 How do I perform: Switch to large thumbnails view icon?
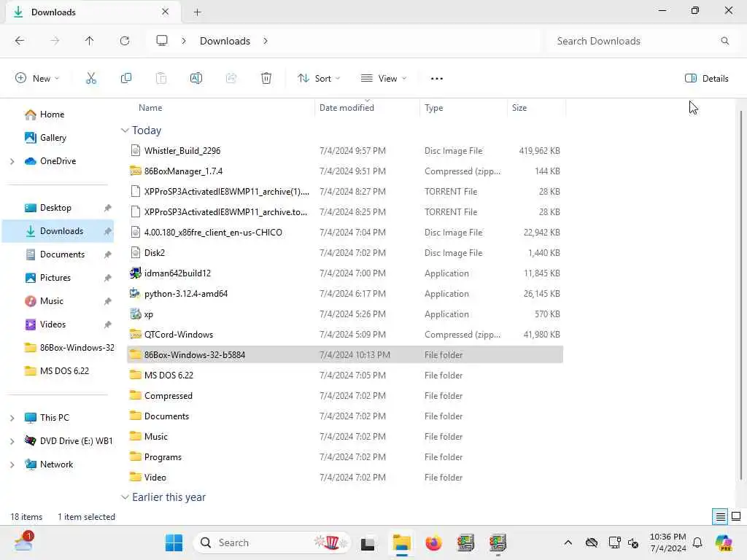[x=736, y=516]
